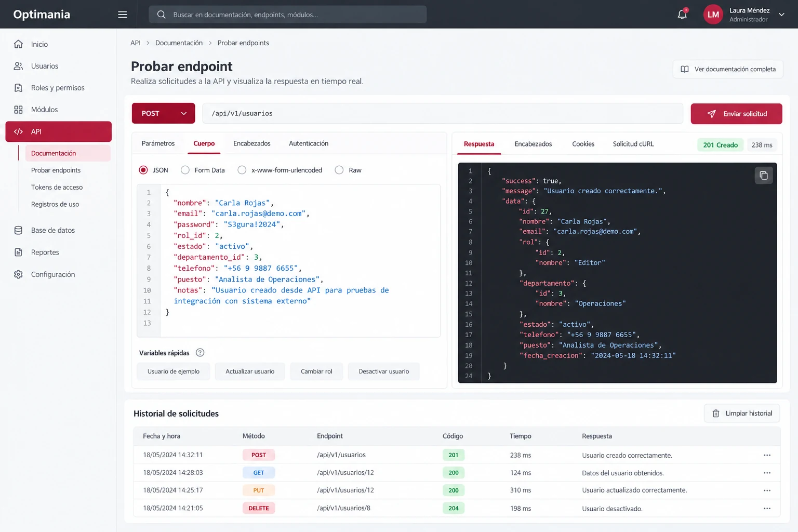Screen dimensions: 798x532
Task: Focus the top search field
Action: tap(288, 15)
